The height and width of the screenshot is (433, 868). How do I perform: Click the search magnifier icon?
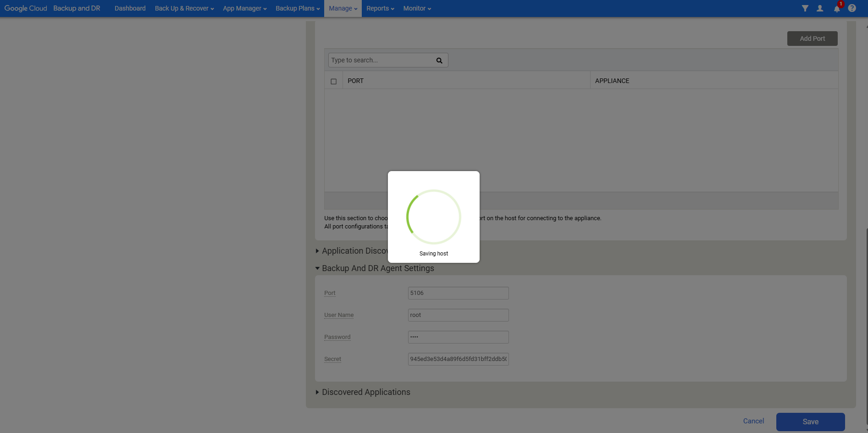[439, 61]
